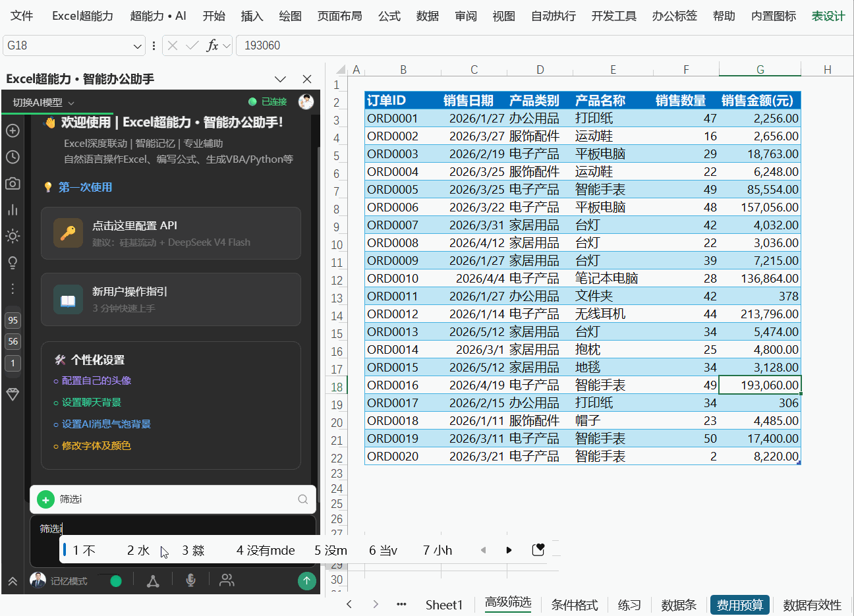Click the 设置AI消息气泡背景 link

[x=106, y=424]
